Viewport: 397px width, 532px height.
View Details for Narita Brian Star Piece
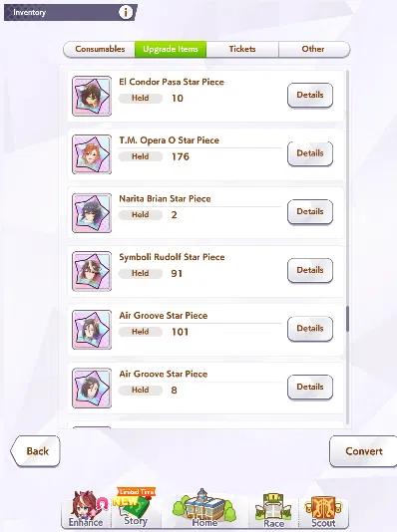(x=310, y=212)
